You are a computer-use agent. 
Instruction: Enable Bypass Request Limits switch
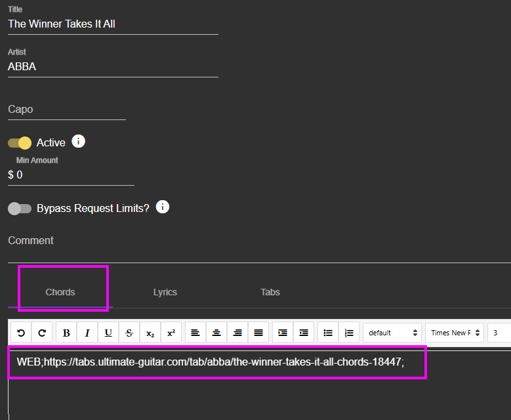[x=20, y=209]
